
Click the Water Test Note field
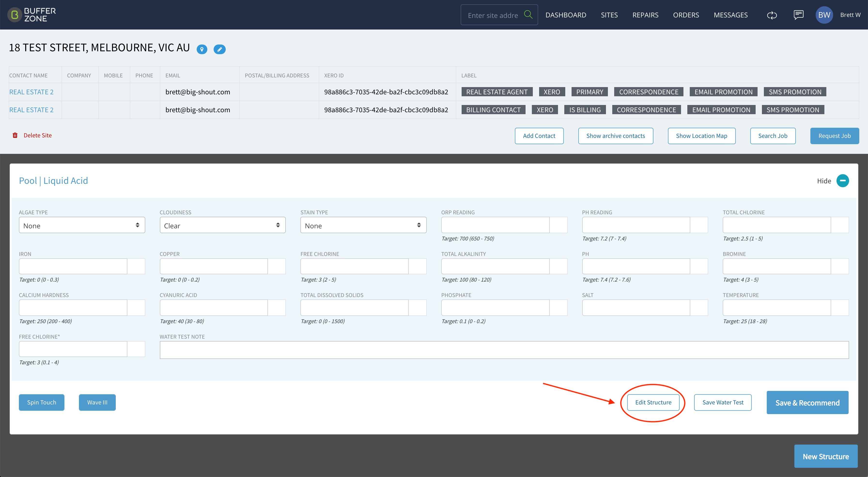click(x=504, y=350)
